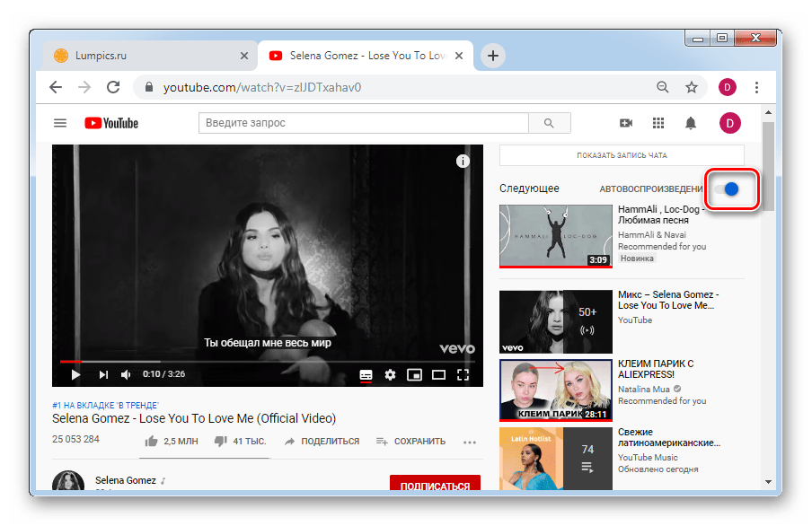Mute the video volume
The image size is (812, 526).
[x=126, y=374]
